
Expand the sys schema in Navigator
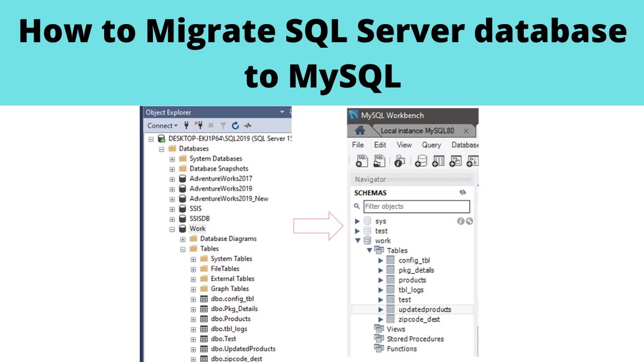(x=357, y=221)
